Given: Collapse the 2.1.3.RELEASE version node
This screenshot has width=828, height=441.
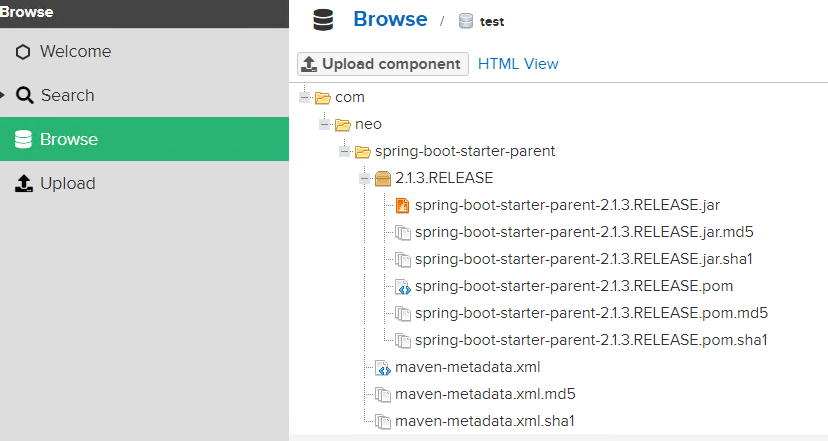Looking at the screenshot, I should click(x=364, y=179).
